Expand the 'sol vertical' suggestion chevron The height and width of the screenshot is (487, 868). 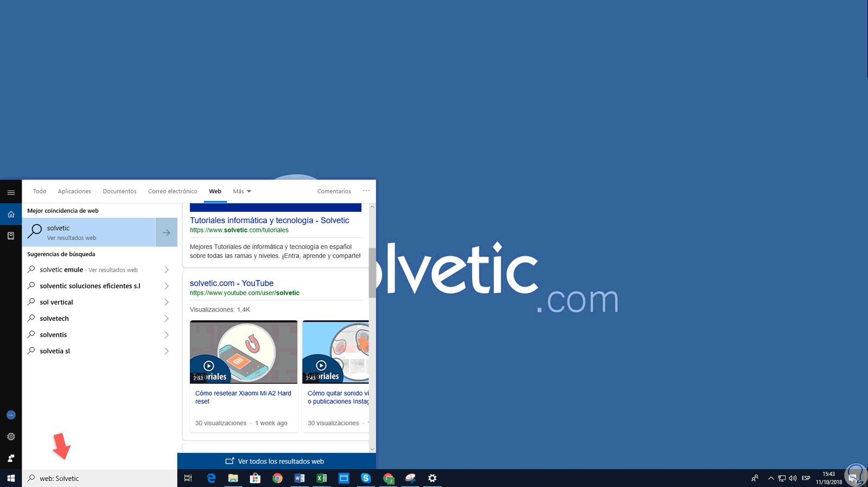pos(167,302)
